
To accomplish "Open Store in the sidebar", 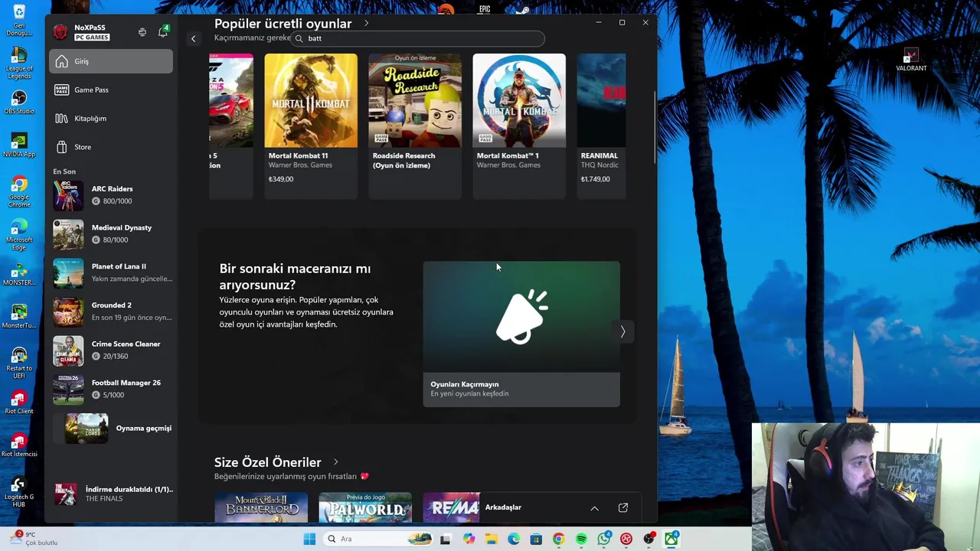I will pyautogui.click(x=111, y=147).
